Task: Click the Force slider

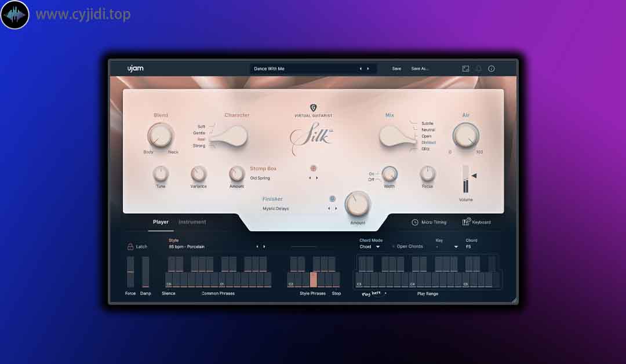Action: pos(130,272)
